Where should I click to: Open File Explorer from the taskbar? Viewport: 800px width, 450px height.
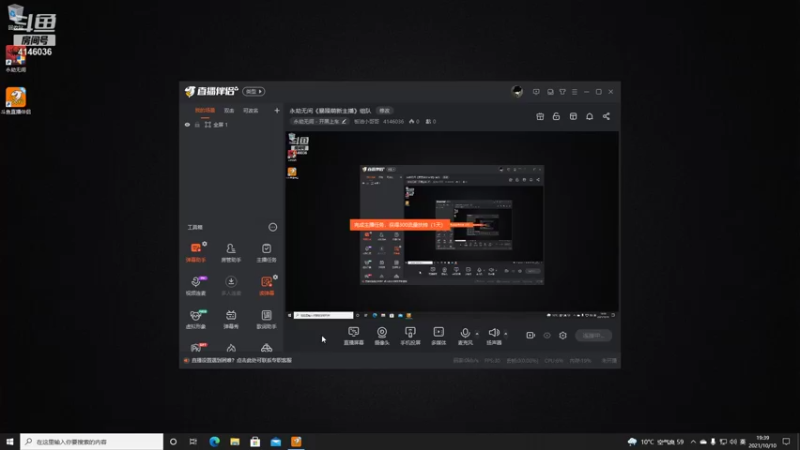(x=235, y=442)
